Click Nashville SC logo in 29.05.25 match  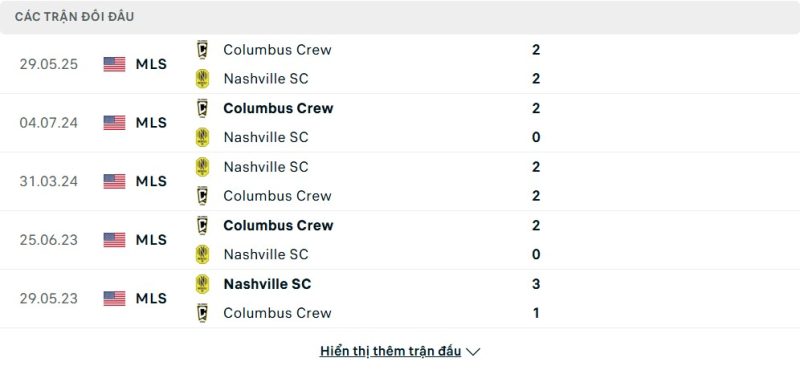[x=203, y=79]
